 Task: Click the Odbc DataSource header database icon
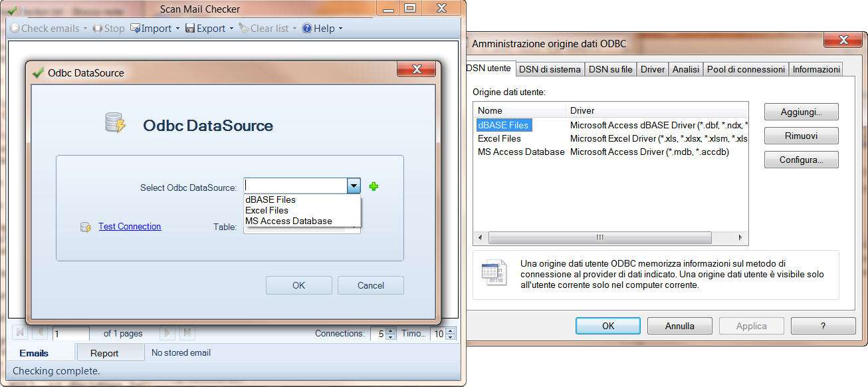click(x=115, y=122)
